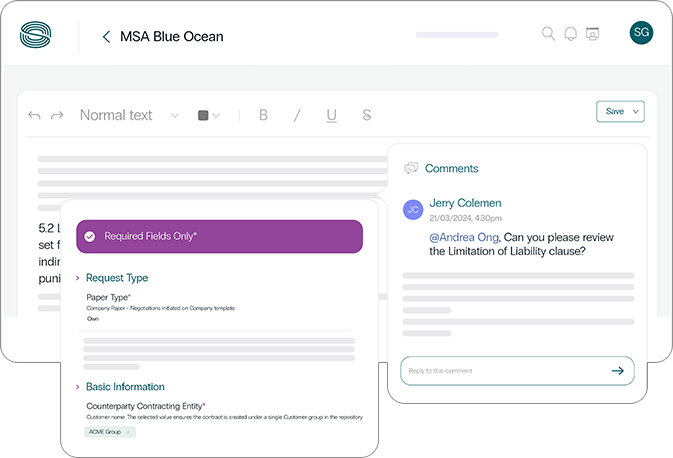Open notifications bell
Screen dimensions: 673x458
click(x=570, y=34)
